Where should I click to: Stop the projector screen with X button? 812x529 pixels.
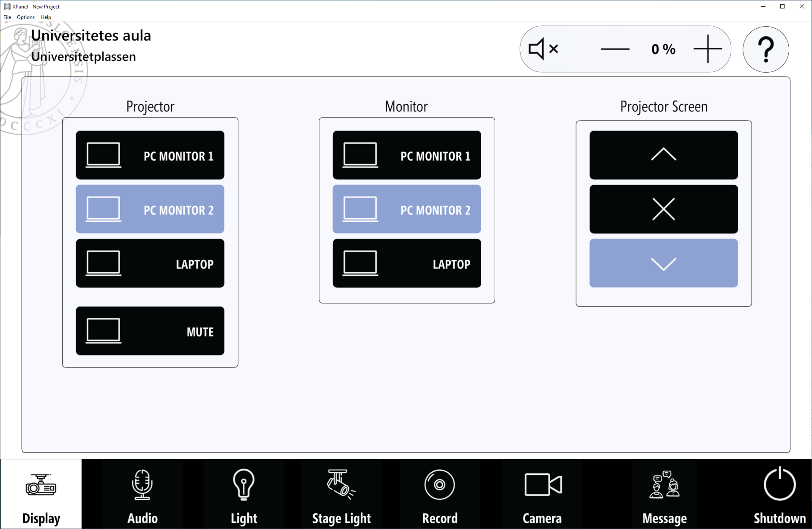[x=664, y=209]
